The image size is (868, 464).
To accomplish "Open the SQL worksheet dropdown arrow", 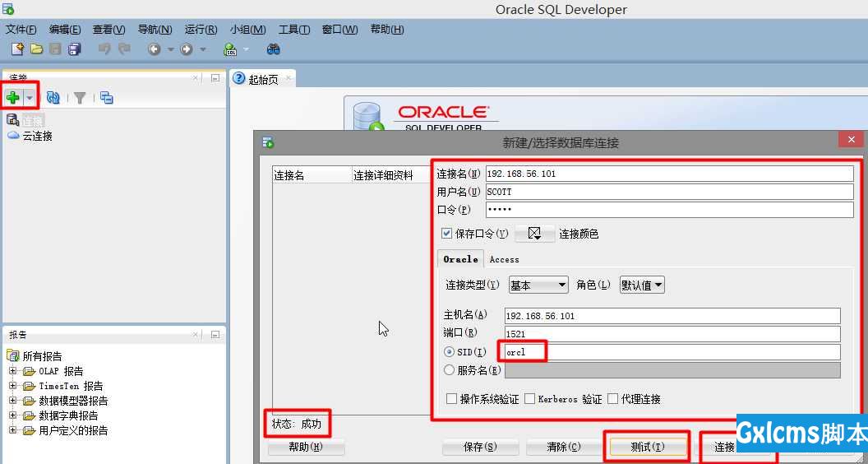I will point(246,50).
